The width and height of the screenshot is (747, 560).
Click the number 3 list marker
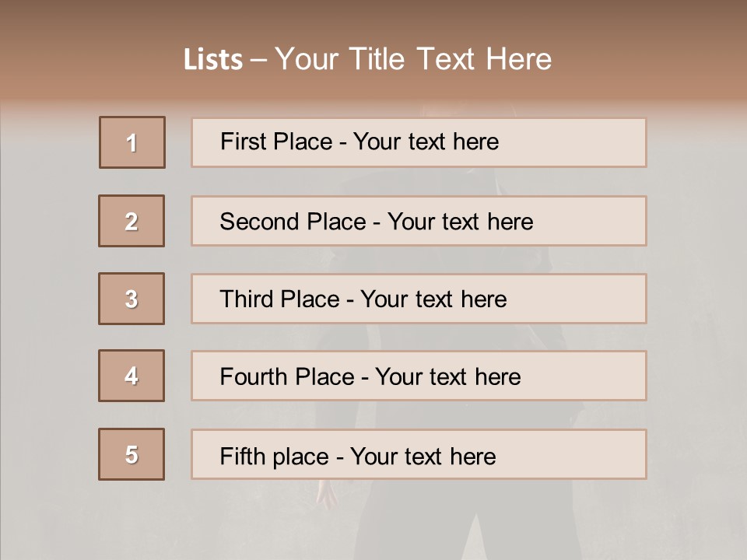(132, 299)
